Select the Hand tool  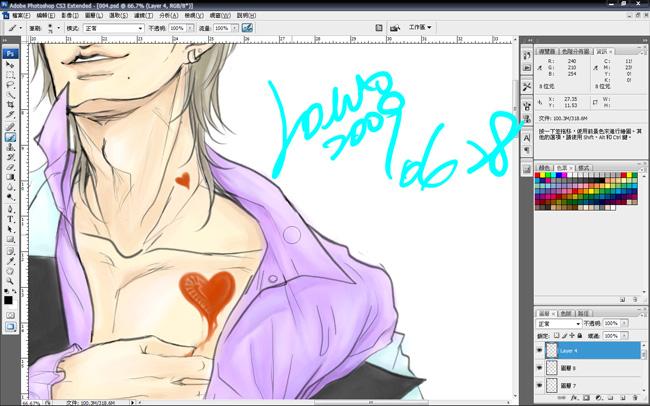coord(10,271)
